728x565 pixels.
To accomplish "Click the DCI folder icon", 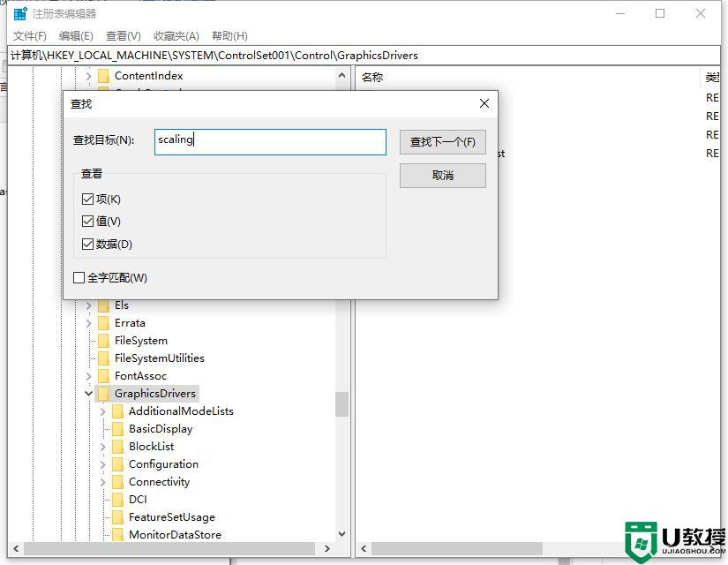I will pyautogui.click(x=117, y=500).
